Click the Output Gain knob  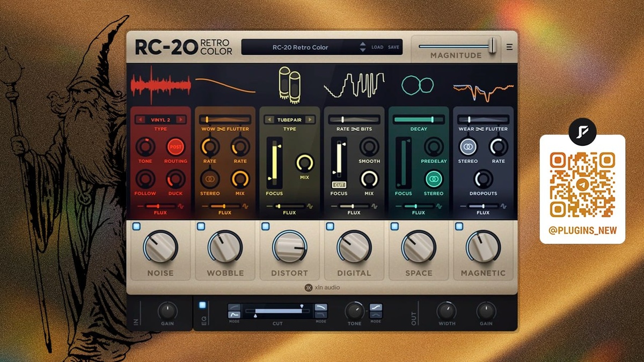(x=486, y=311)
